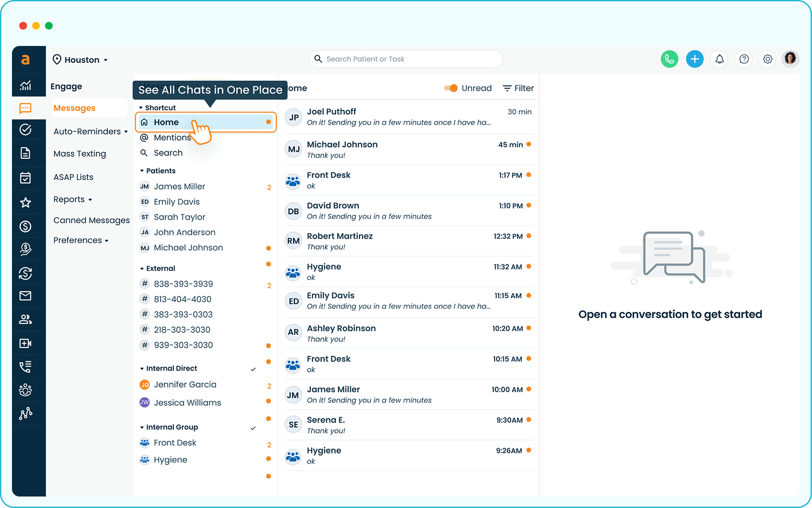Click the green phone call icon
Viewport: 812px width, 508px height.
[x=669, y=59]
